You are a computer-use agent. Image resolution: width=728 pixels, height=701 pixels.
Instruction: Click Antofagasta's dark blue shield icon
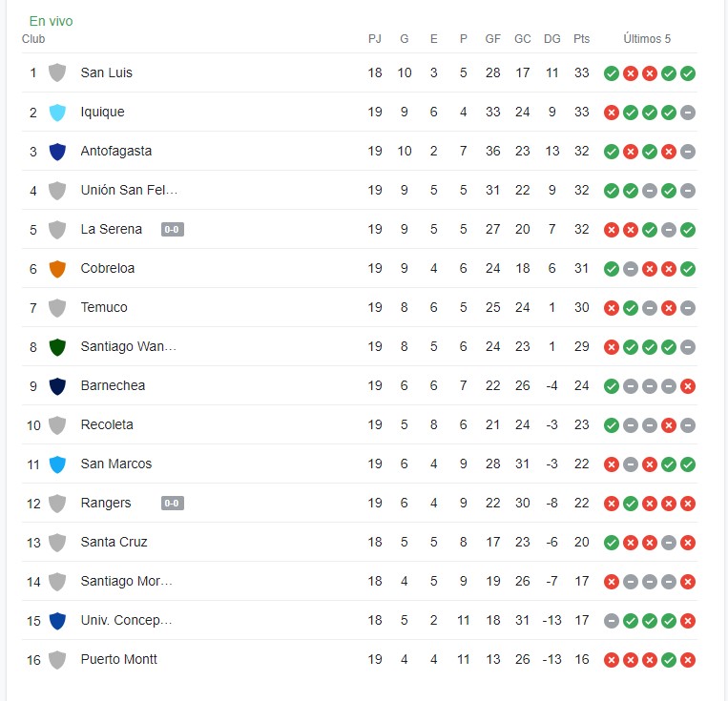click(57, 152)
